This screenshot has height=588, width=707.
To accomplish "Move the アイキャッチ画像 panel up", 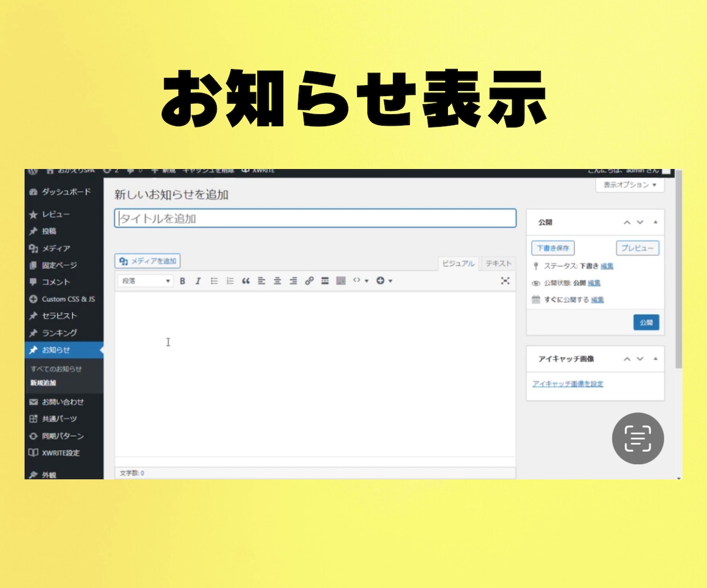I will [x=627, y=359].
